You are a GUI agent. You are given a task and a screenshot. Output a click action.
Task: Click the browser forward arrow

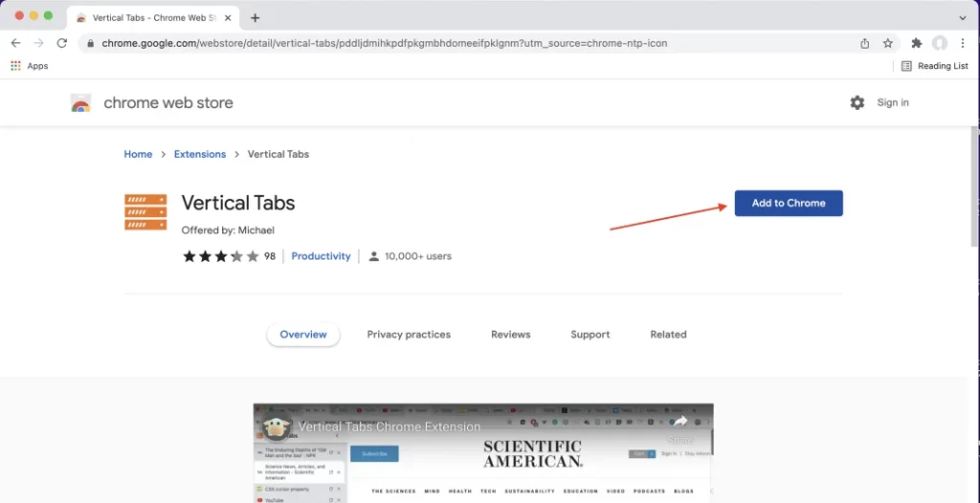(38, 43)
